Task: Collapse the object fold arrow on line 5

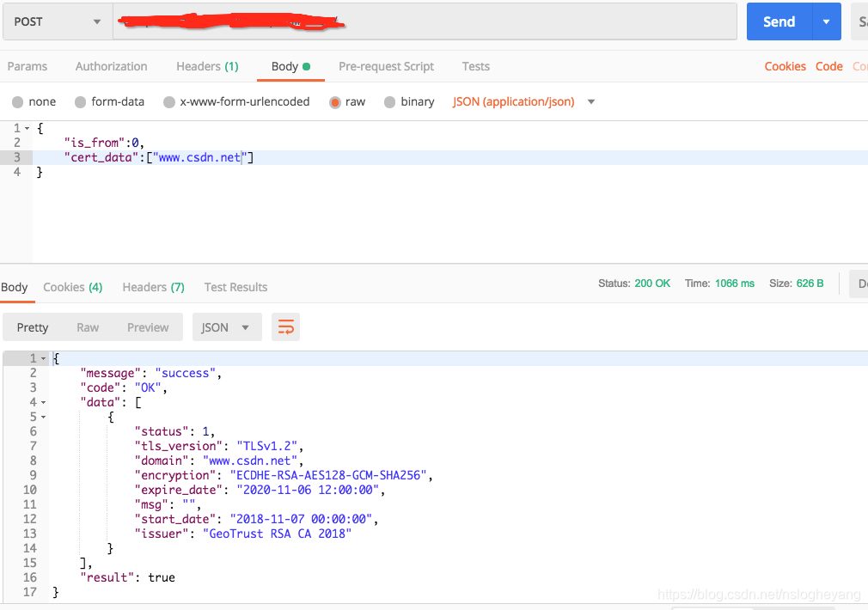Action: point(44,417)
